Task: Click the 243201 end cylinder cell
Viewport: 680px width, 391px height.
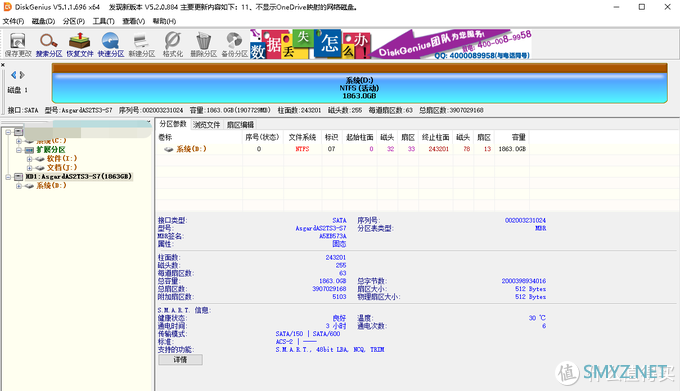Action: pos(438,149)
